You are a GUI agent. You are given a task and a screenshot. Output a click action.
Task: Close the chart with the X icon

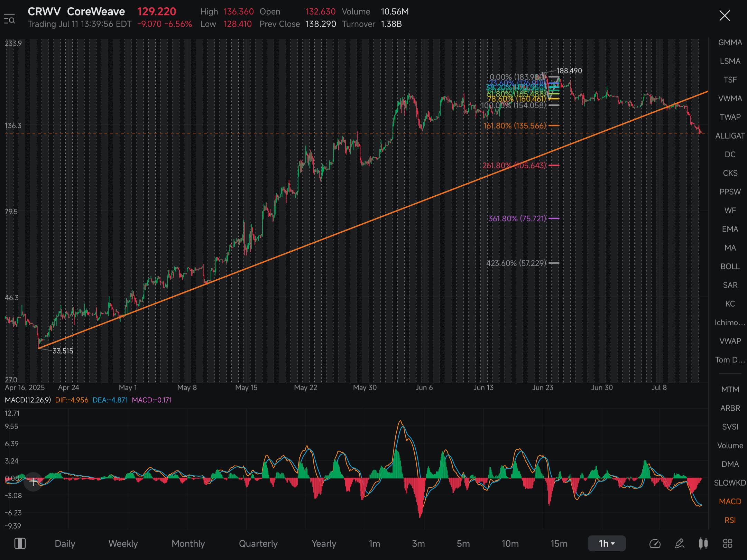725,16
